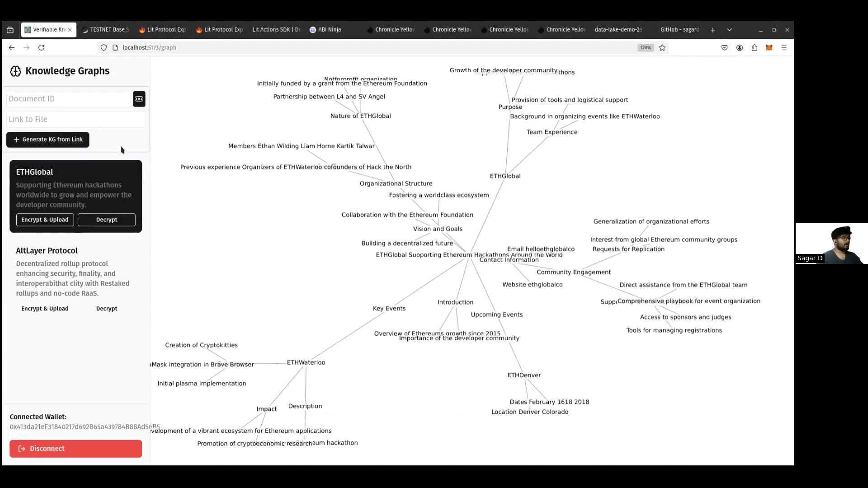Viewport: 868px width, 488px height.
Task: Click the ETHWaterloo graph node
Action: (306, 362)
